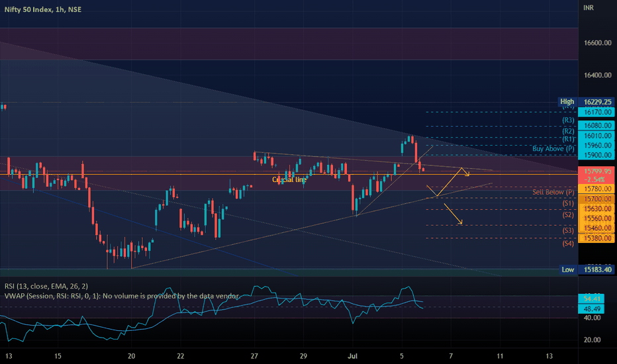The width and height of the screenshot is (617, 364).
Task: Click the downward yellow arrow near S2
Action: tap(453, 214)
